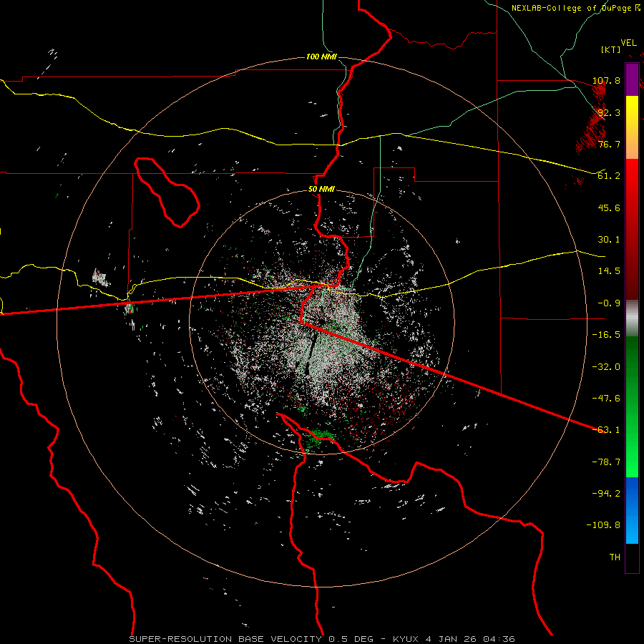This screenshot has height=644, width=644.
Task: Click the KYUX radar site identifier in caption
Action: coord(407,639)
